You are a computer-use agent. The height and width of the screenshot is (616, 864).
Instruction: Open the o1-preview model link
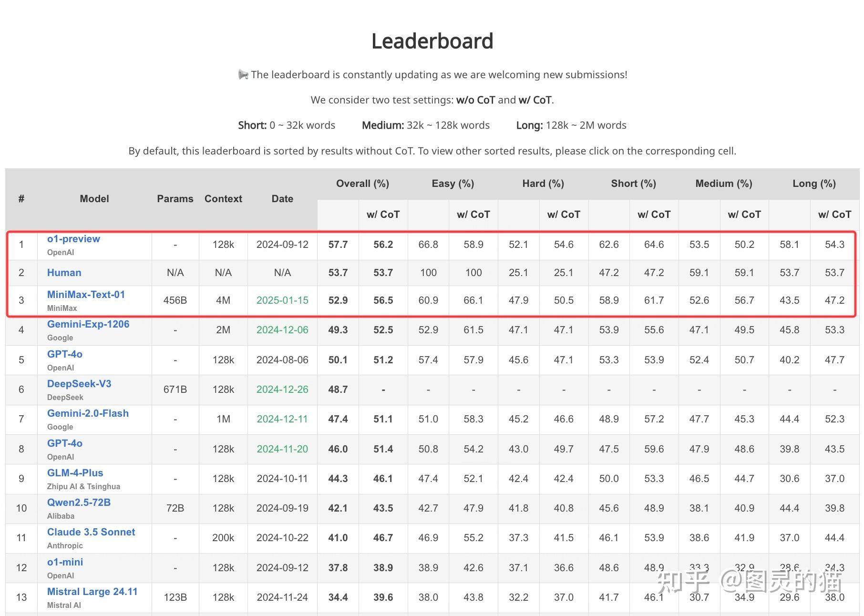pos(73,239)
